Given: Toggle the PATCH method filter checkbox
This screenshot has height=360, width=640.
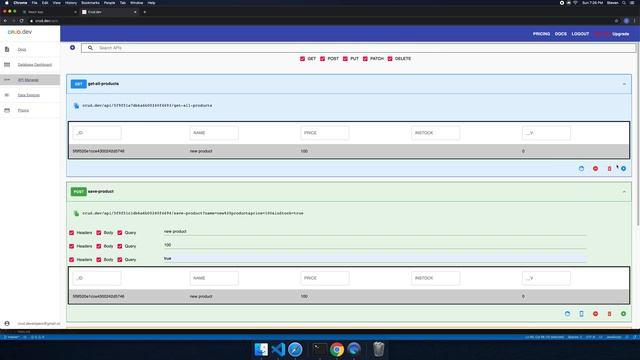Looking at the screenshot, I should tap(365, 59).
